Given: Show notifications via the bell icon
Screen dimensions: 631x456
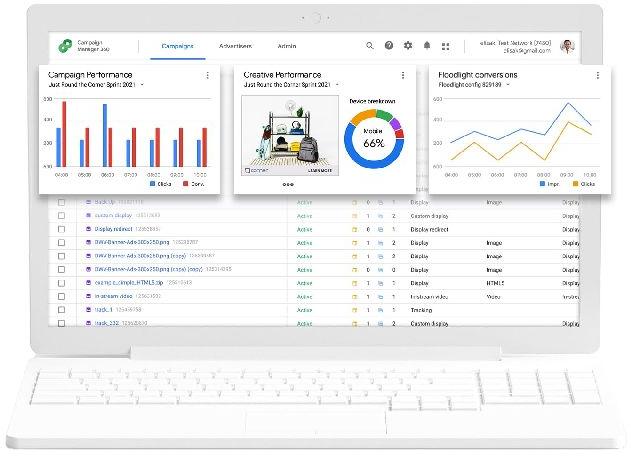Looking at the screenshot, I should point(427,46).
